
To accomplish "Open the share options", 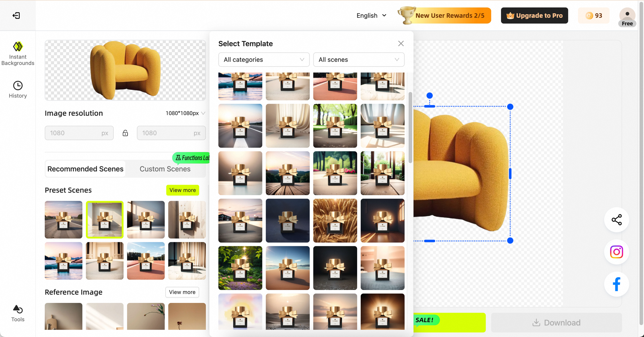I will [616, 220].
